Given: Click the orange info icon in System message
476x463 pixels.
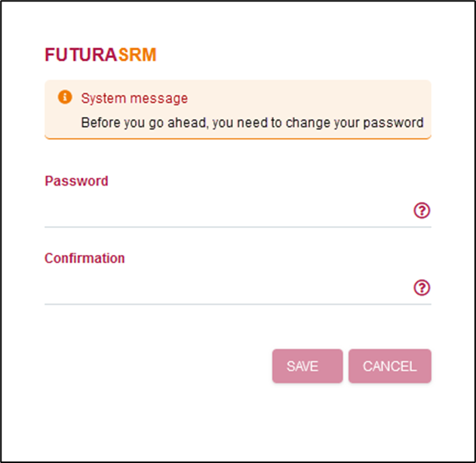Looking at the screenshot, I should (x=65, y=97).
